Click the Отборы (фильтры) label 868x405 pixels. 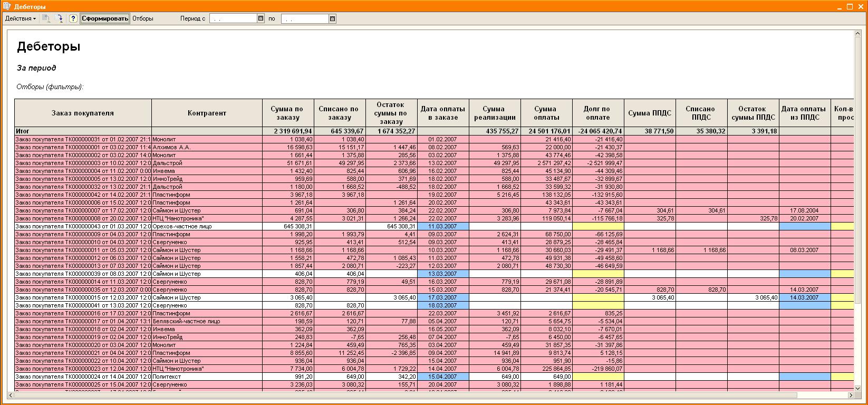coord(50,87)
